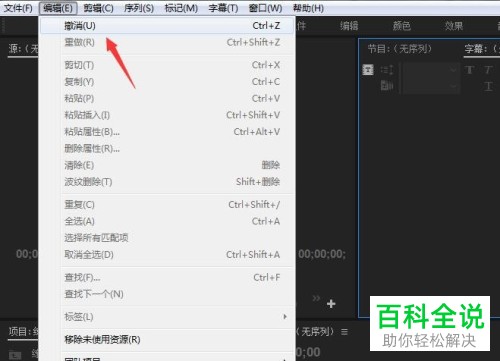Screen dimensions: 500x361
Task: Choose 粘贴插入(I) paste insert
Action: tap(167, 115)
